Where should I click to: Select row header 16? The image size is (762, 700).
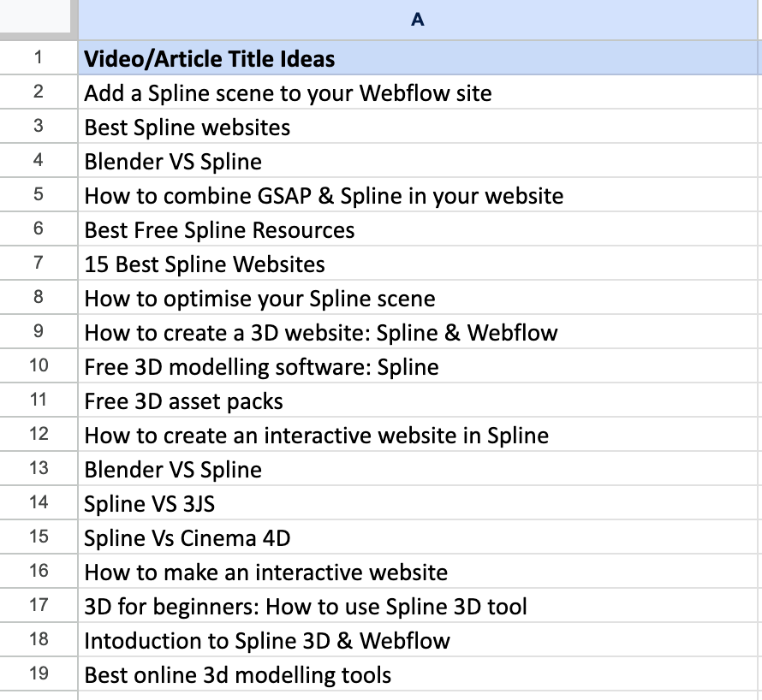click(39, 572)
